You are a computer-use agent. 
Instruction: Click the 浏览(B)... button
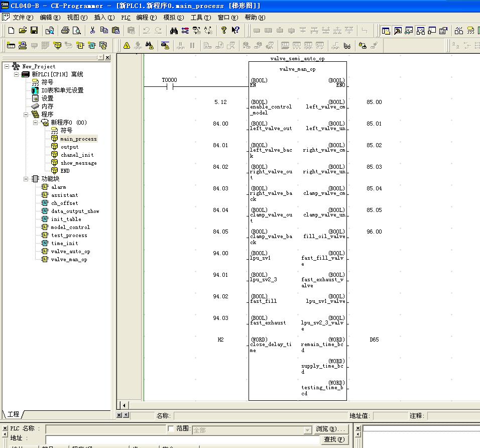pos(331,429)
